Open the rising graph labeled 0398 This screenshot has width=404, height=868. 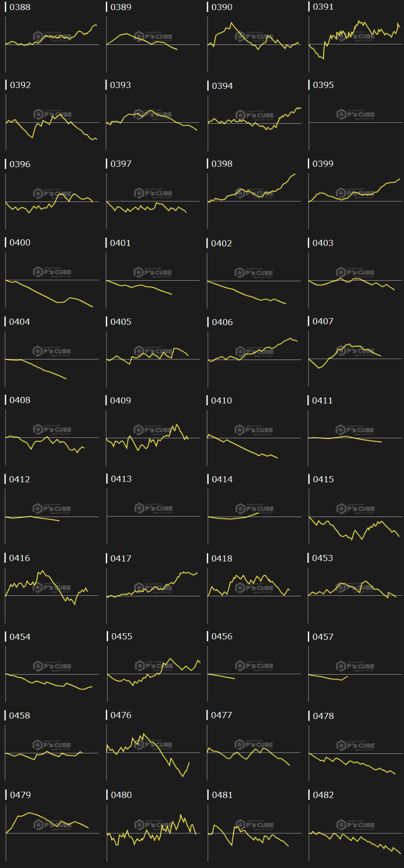(x=254, y=201)
